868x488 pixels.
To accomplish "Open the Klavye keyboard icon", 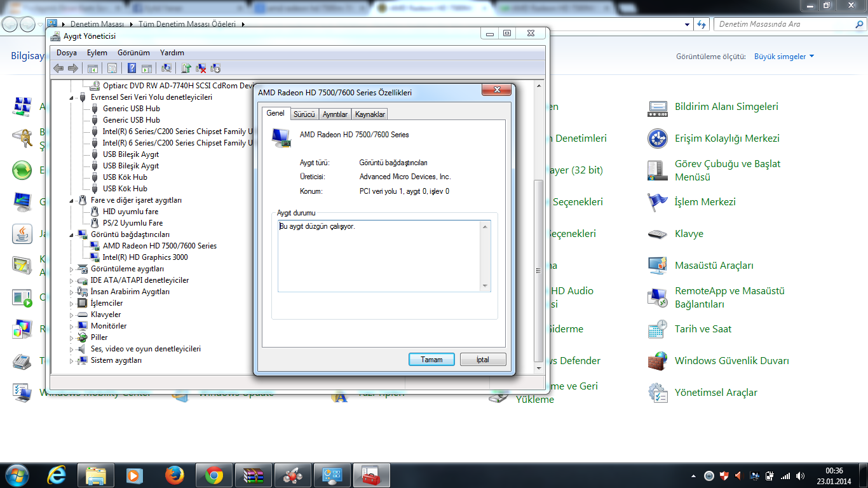I will coord(658,234).
